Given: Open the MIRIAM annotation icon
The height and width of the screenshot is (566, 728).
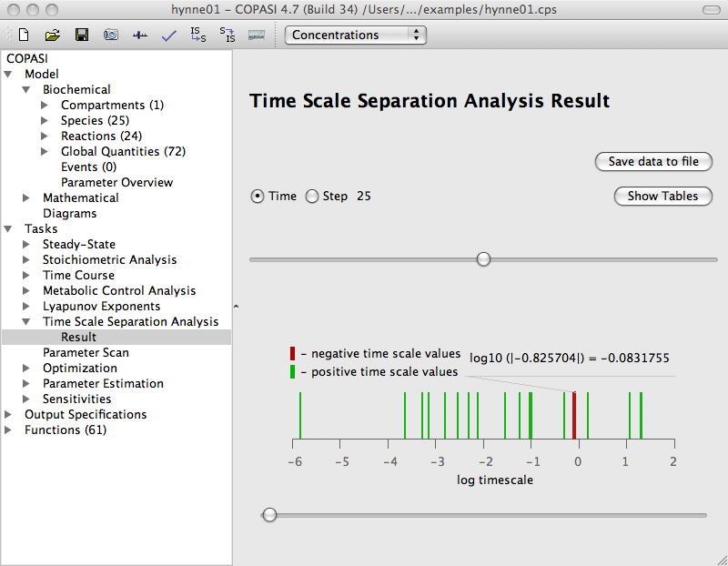Looking at the screenshot, I should coord(257,35).
